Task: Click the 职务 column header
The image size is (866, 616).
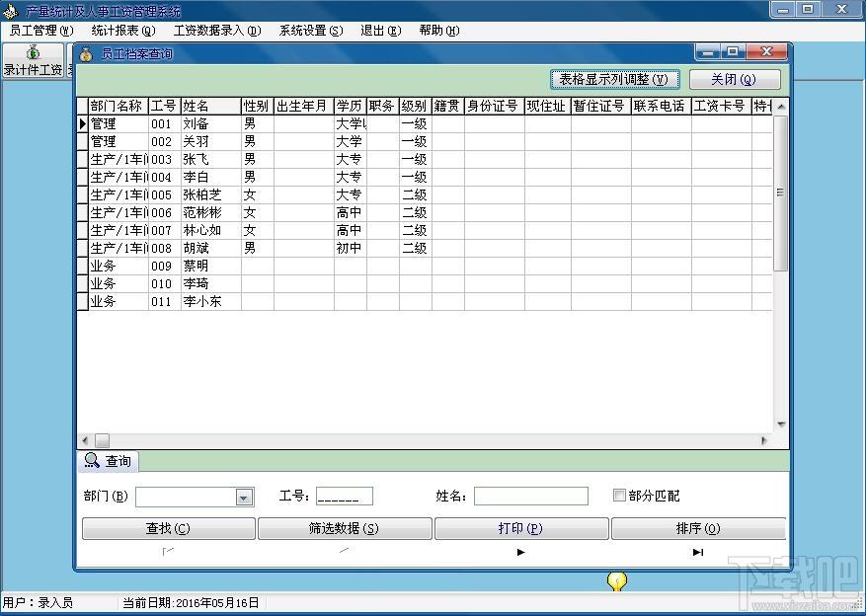Action: pos(383,106)
